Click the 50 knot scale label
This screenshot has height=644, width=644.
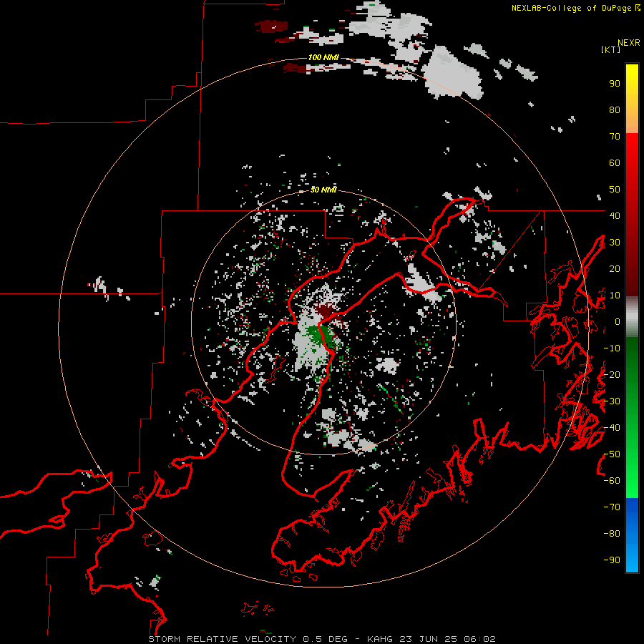click(x=615, y=190)
